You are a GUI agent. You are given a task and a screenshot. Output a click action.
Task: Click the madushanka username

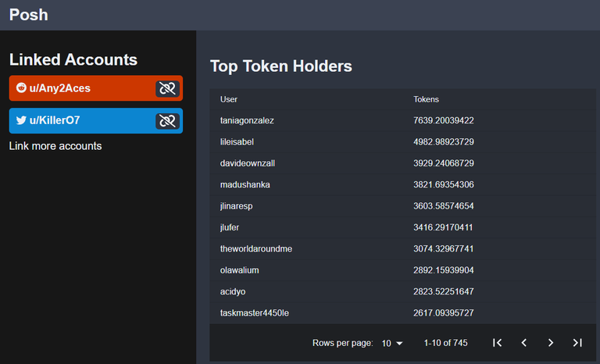click(245, 184)
